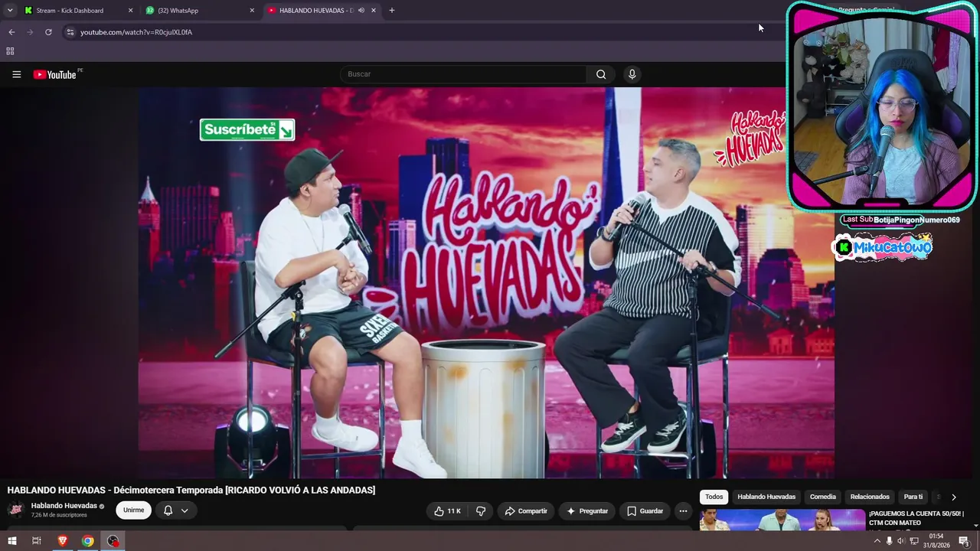Click the Unirme join button

(134, 510)
